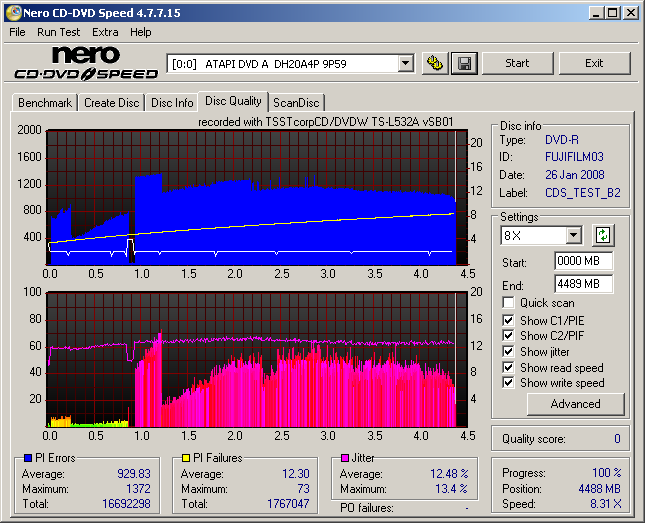Click the Start button
The height and width of the screenshot is (523, 645).
[517, 63]
